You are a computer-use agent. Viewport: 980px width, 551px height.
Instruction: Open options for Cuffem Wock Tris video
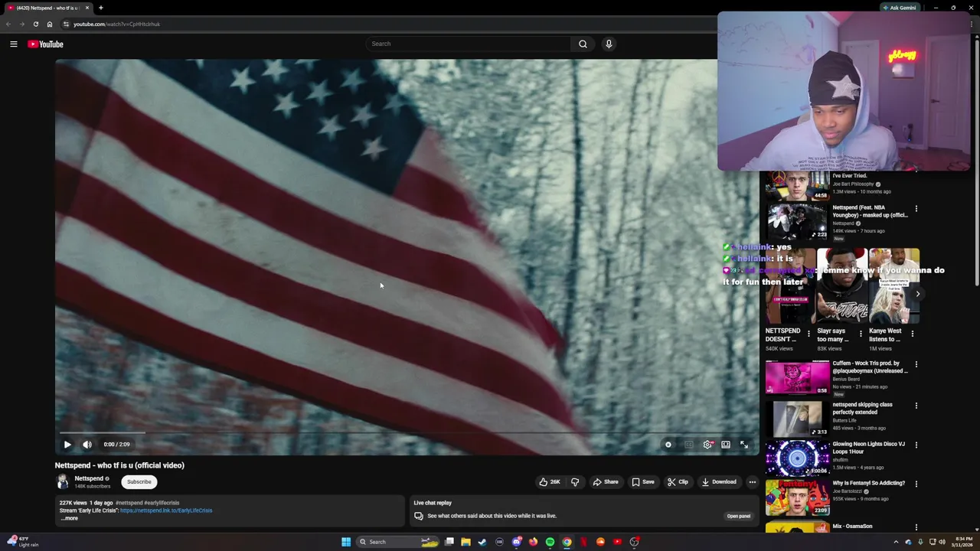click(916, 364)
